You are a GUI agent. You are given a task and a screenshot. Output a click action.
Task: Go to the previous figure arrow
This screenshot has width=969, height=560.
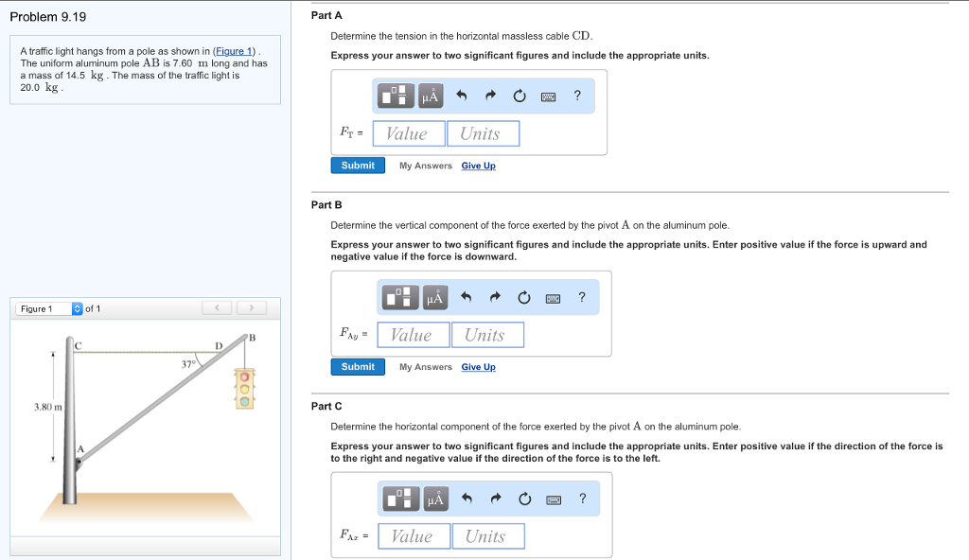(217, 307)
